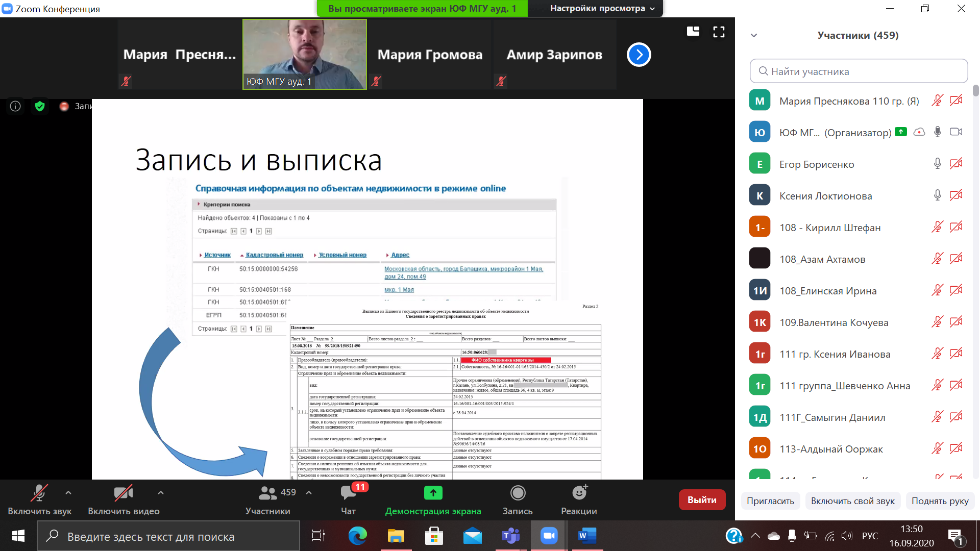Click Поднять руку to raise hand
This screenshot has width=980, height=551.
coord(940,501)
